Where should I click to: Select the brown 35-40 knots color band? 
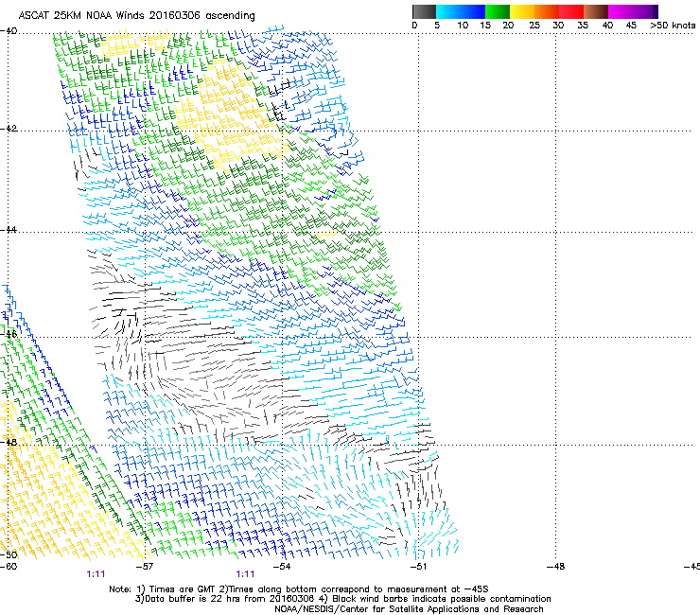[x=596, y=11]
